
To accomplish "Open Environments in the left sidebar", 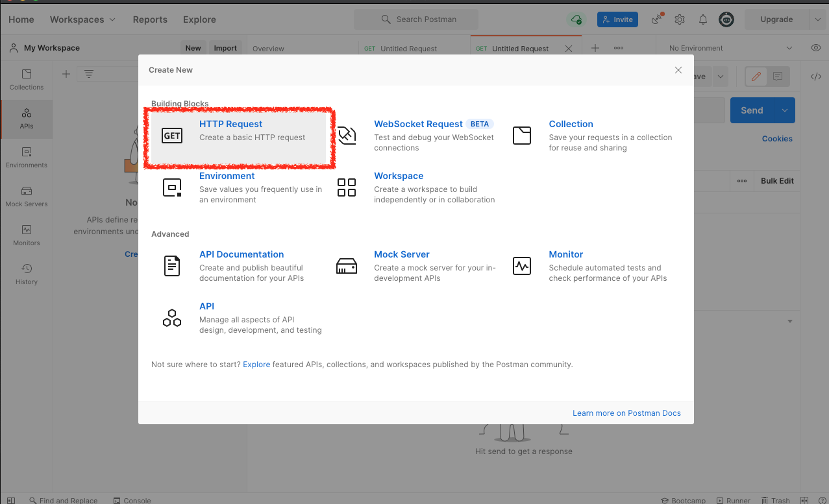I will 27,158.
